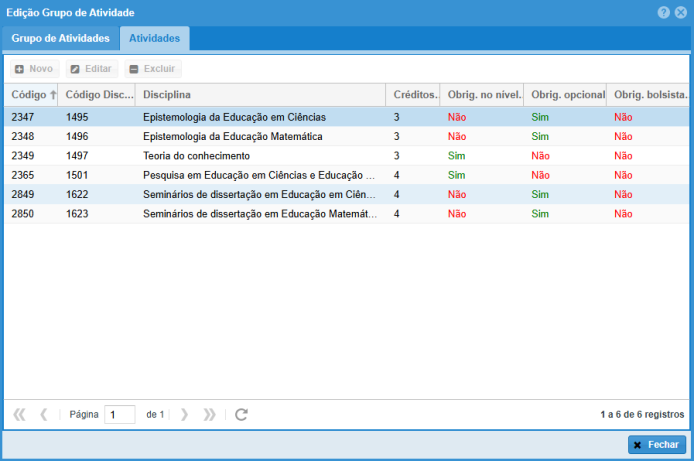The width and height of the screenshot is (694, 461).
Task: Go to previous page arrow icon
Action: (x=44, y=414)
